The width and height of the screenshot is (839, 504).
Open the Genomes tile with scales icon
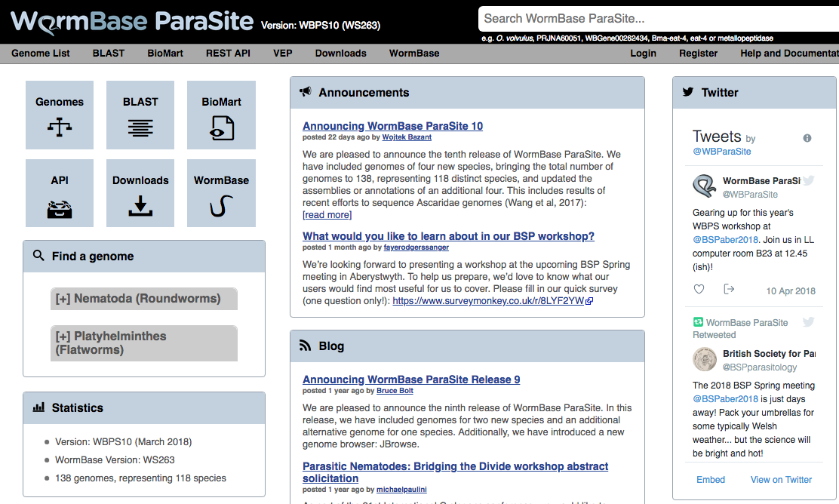[x=60, y=115]
